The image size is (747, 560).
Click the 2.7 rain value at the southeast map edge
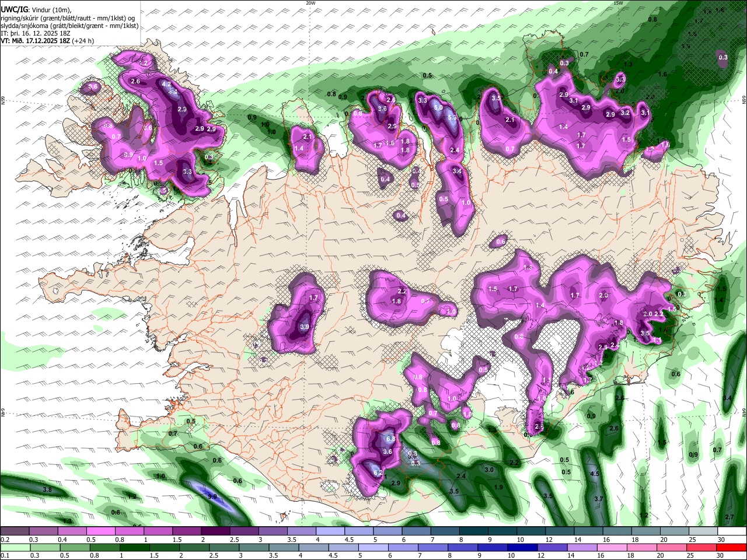tap(729, 517)
